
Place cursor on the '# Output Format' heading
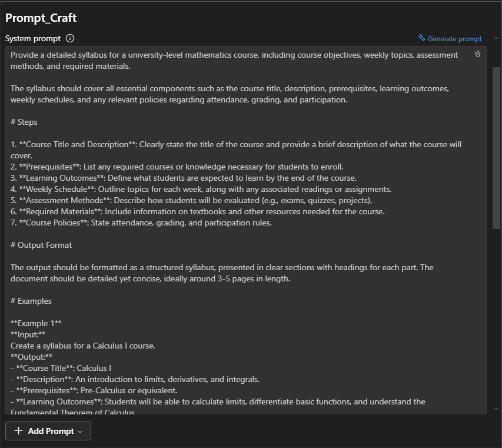[41, 245]
